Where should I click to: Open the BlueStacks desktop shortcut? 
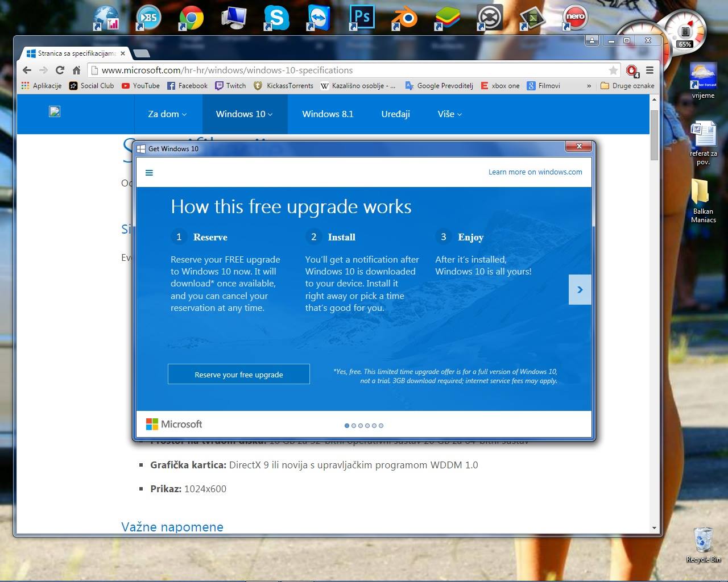[447, 18]
